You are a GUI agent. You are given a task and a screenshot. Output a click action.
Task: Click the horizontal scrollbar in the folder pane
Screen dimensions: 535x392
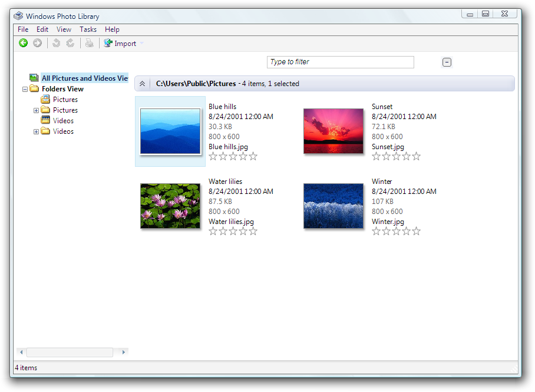tap(70, 352)
